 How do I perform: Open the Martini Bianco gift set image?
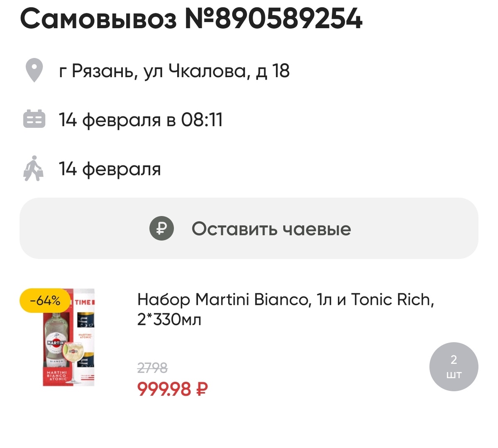(x=69, y=337)
